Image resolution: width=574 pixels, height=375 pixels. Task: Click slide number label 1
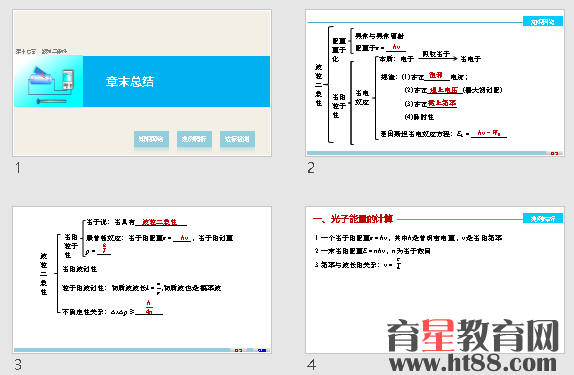point(18,168)
